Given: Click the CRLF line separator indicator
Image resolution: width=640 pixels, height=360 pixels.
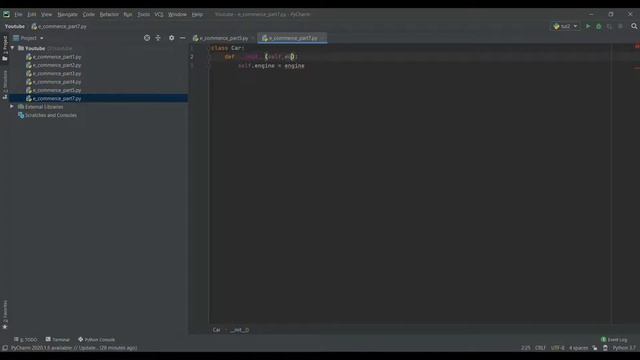Looking at the screenshot, I should pyautogui.click(x=540, y=348).
